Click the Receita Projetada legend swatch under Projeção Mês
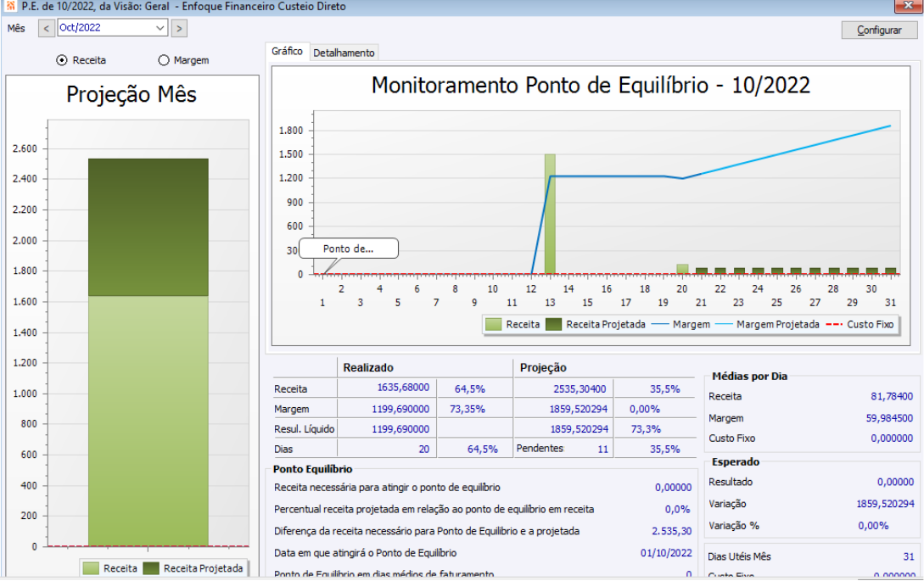This screenshot has width=924, height=581. coord(151,568)
